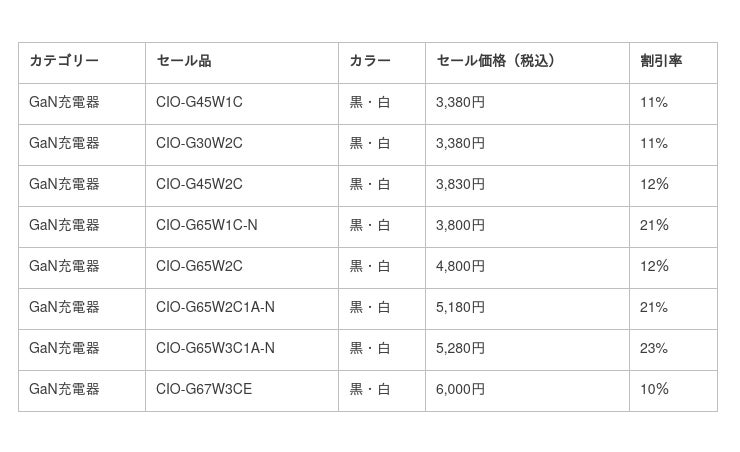Click the CIO-G65W1C-N product name
The width and height of the screenshot is (740, 452).
click(x=207, y=226)
